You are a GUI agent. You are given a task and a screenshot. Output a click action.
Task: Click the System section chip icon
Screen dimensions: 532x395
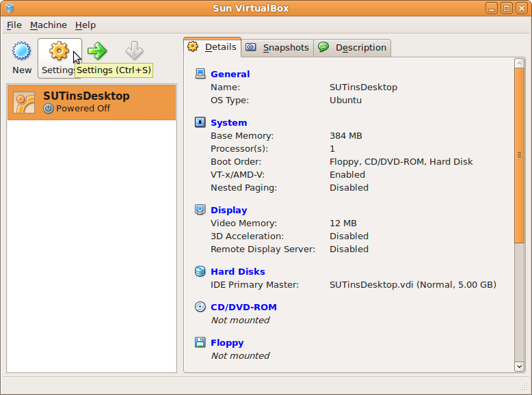200,122
